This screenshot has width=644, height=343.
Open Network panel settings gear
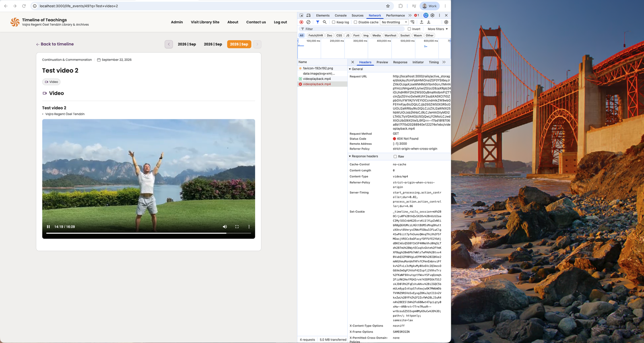coord(446,22)
